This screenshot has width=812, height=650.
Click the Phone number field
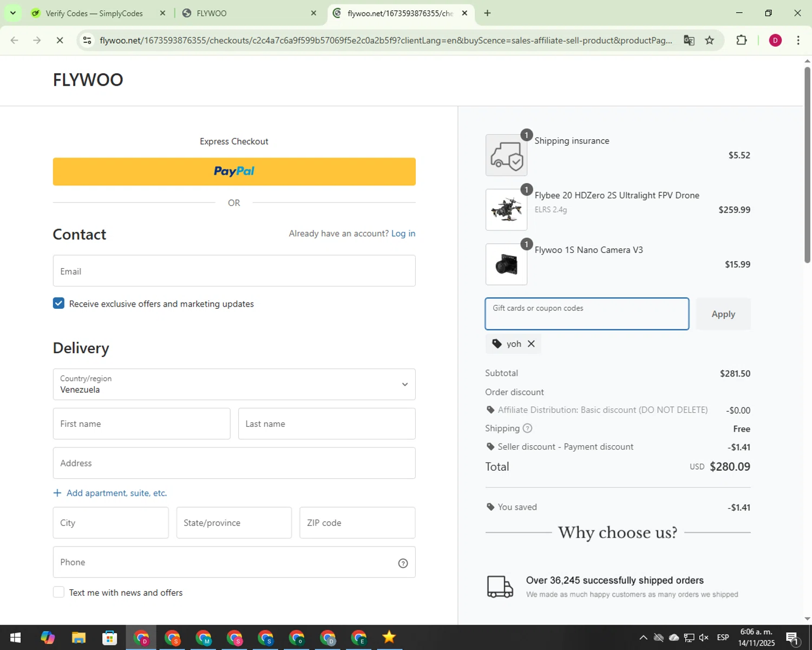[234, 562]
